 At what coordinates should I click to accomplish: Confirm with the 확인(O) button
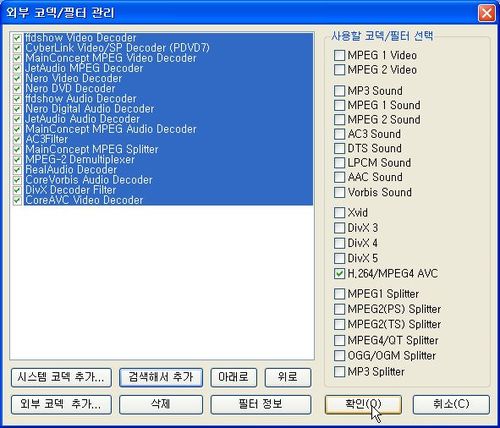point(363,404)
